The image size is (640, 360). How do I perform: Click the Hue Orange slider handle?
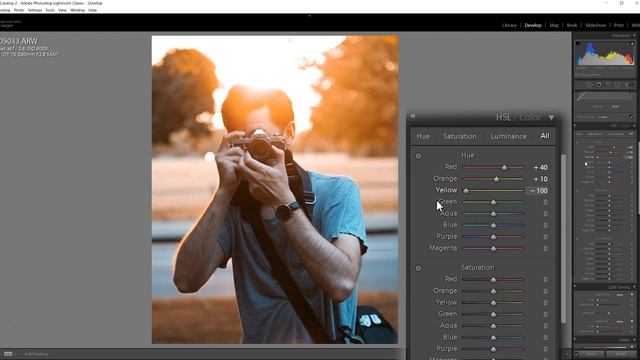[496, 179]
